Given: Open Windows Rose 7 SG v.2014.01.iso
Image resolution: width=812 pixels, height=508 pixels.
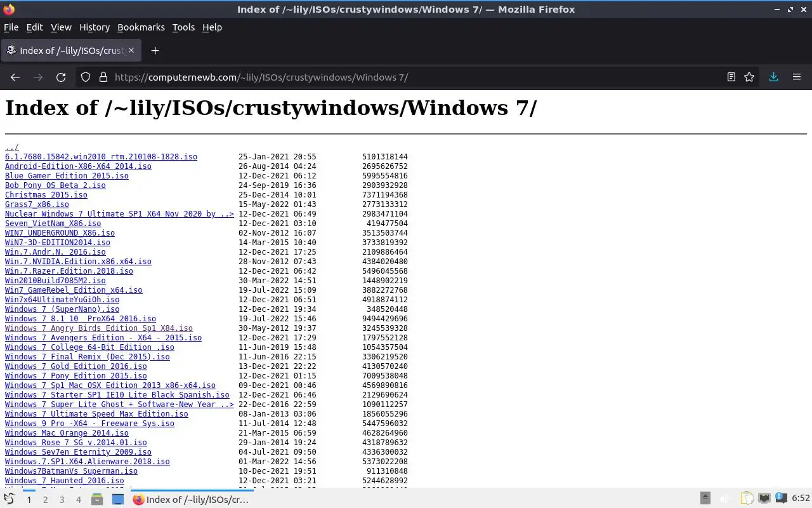Looking at the screenshot, I should tap(76, 443).
